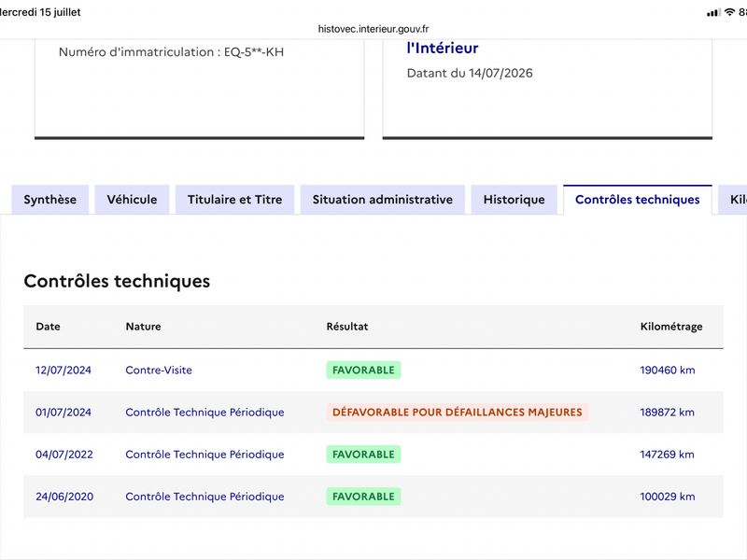Select the 01/07/2024 Contrôle Technique Périodique entry
Screen dimensions: 747x560
(x=204, y=413)
